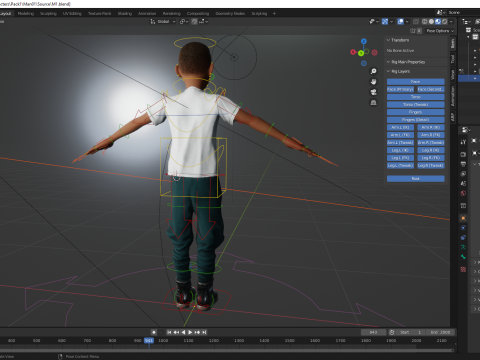Click Face (Primary) layer button
The image size is (480, 360).
400,89
